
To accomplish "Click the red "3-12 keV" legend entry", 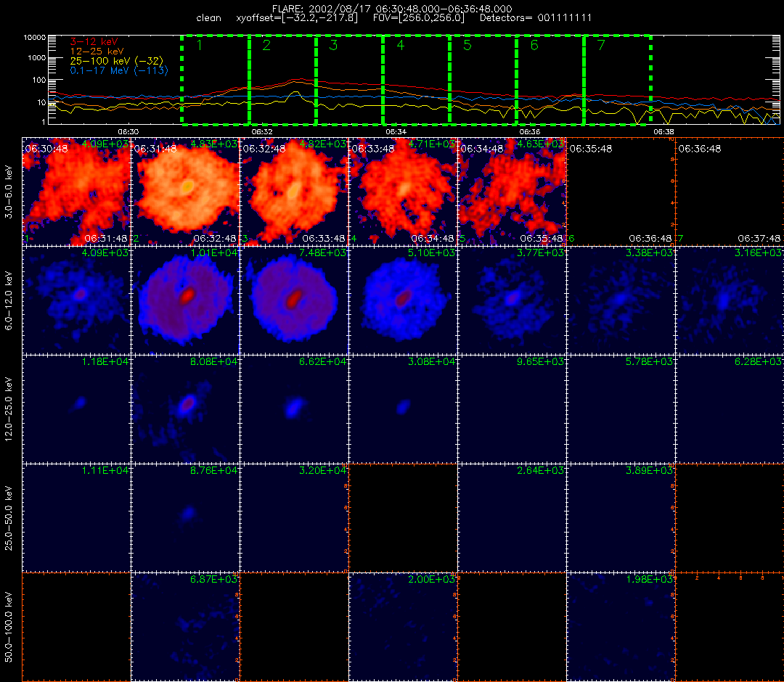I will (94, 42).
